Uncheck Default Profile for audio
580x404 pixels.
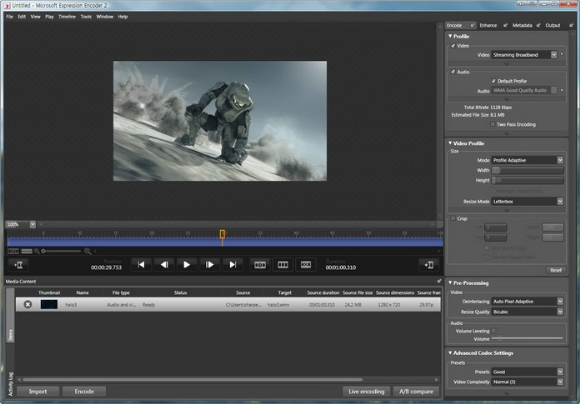493,81
